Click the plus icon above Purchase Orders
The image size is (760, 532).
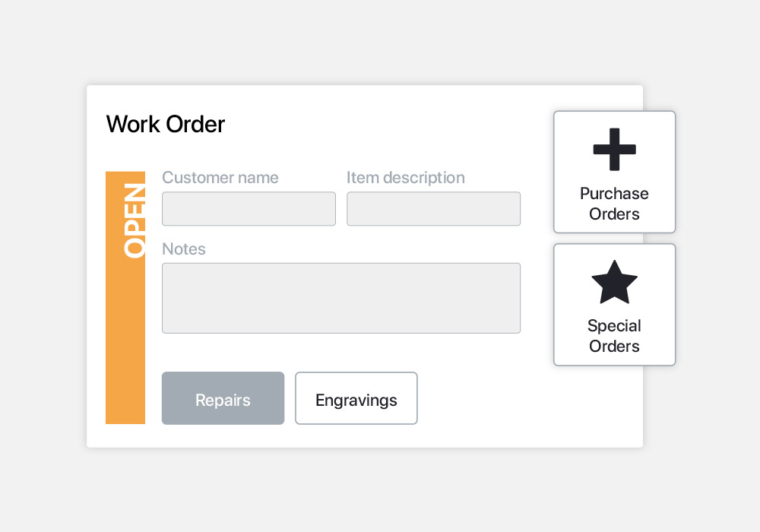(614, 150)
